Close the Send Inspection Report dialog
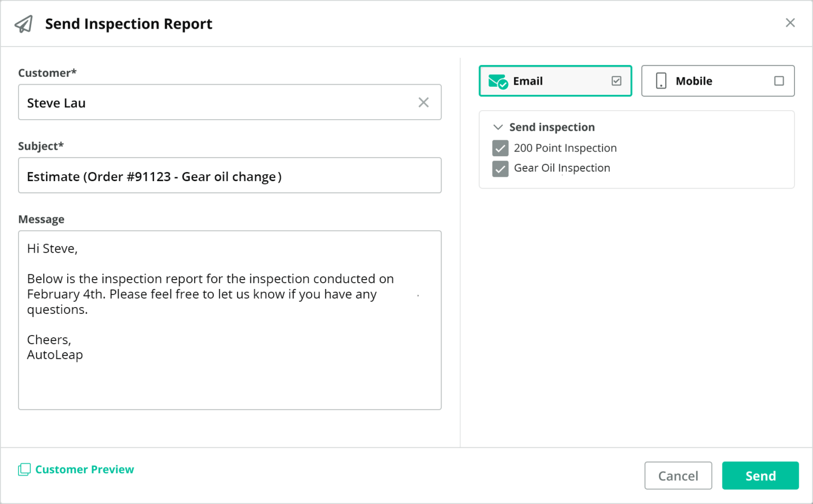This screenshot has height=504, width=813. [790, 23]
